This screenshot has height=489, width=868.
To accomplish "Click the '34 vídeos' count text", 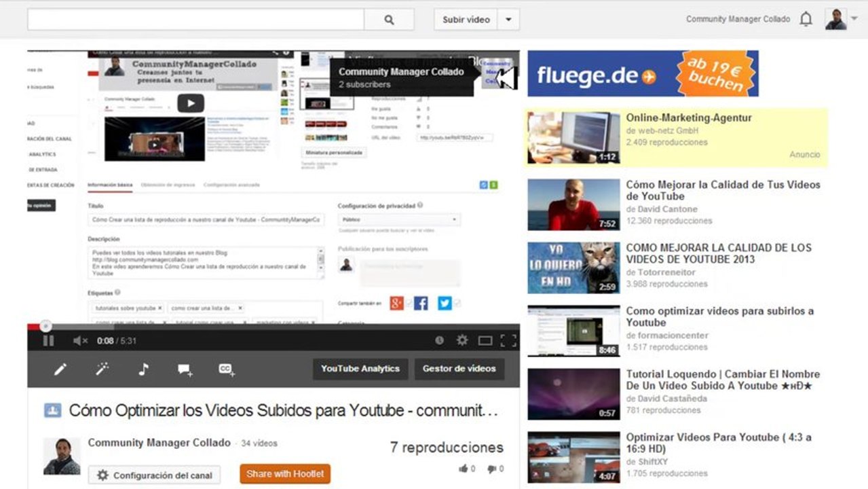I will pyautogui.click(x=259, y=443).
